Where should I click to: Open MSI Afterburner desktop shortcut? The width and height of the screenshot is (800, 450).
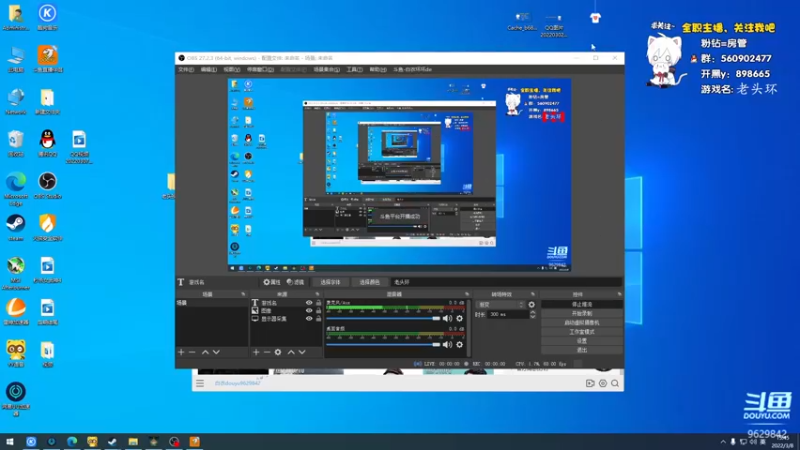16,273
